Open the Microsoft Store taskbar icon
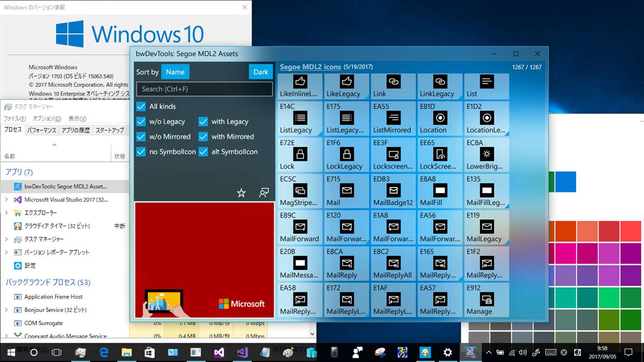 149,352
